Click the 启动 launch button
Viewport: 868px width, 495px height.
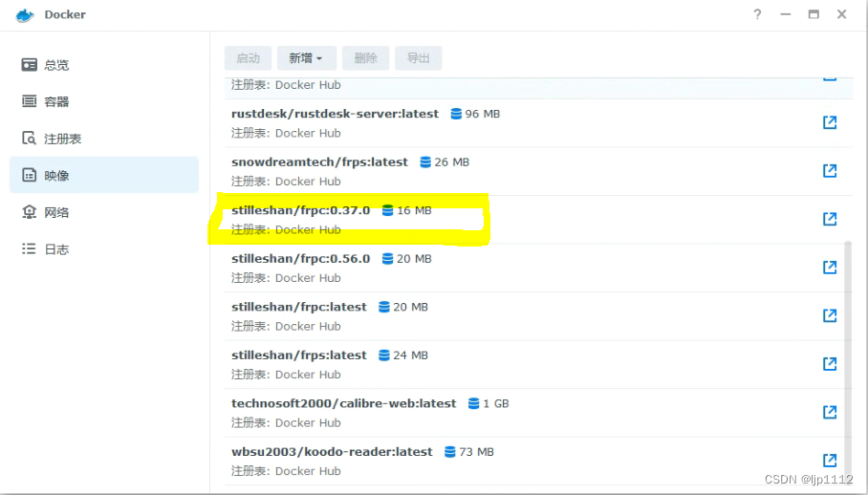pyautogui.click(x=248, y=58)
